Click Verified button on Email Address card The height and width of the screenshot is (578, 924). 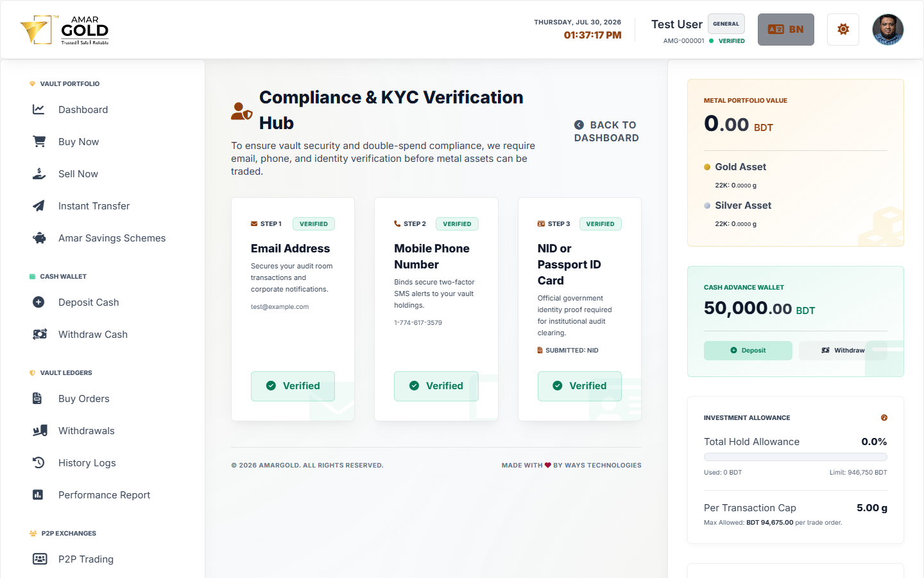pos(293,386)
